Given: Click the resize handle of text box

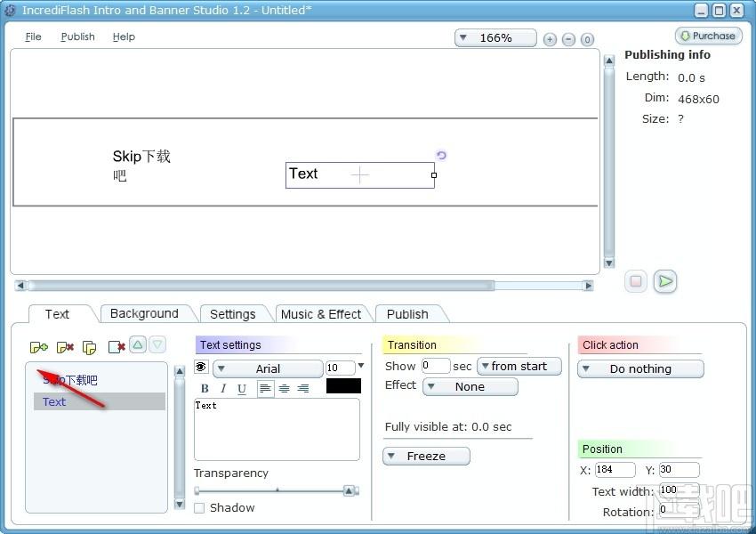Looking at the screenshot, I should pos(434,175).
